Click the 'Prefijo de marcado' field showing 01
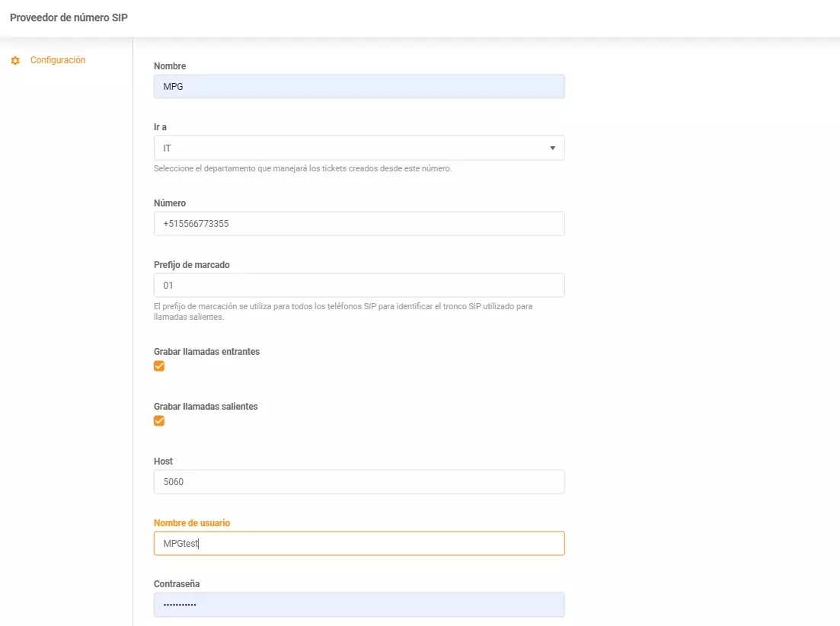This screenshot has width=840, height=626. [358, 284]
